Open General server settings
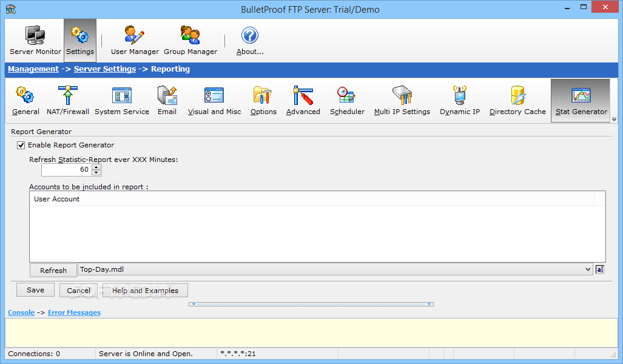 [x=25, y=101]
